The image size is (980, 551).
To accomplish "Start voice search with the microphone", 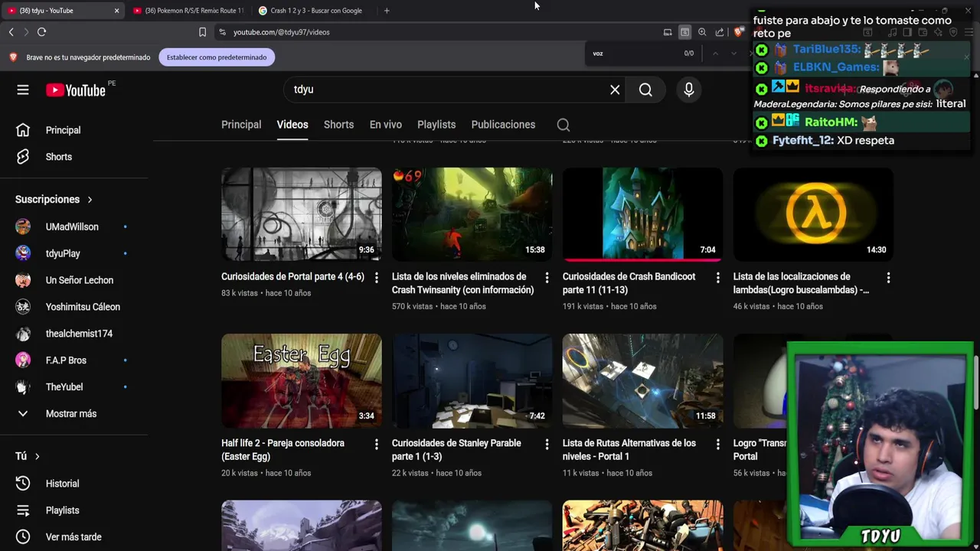I will [x=689, y=90].
